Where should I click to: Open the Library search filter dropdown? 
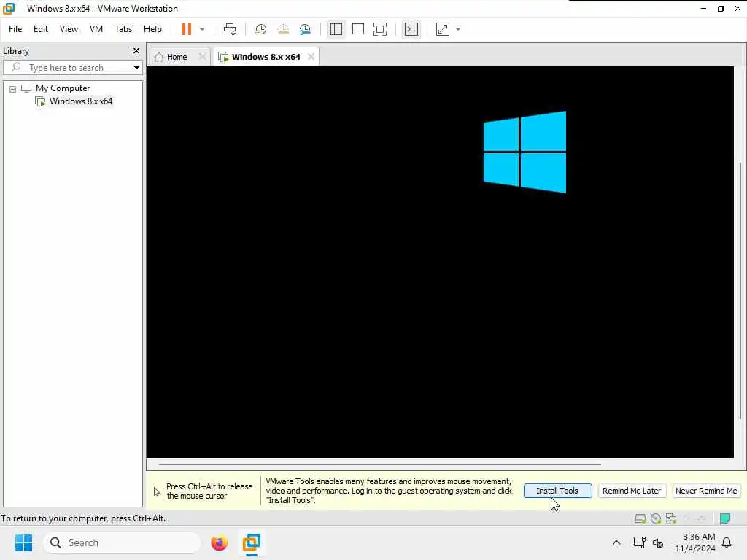point(136,68)
